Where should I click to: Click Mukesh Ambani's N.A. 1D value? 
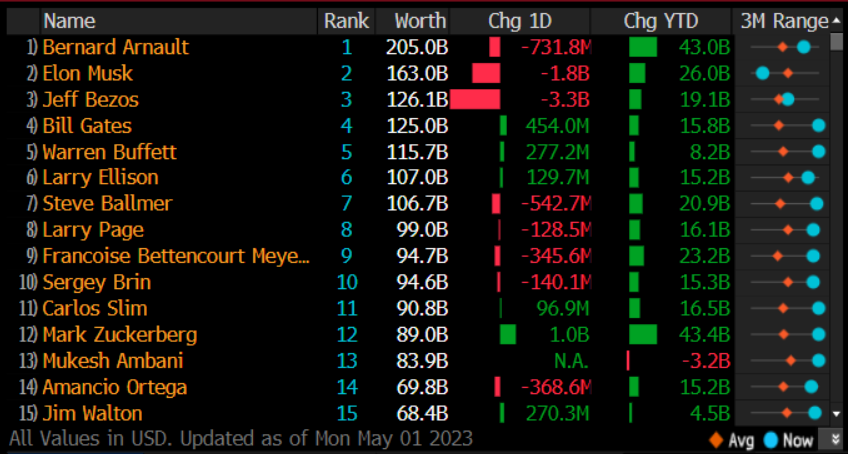tap(571, 360)
